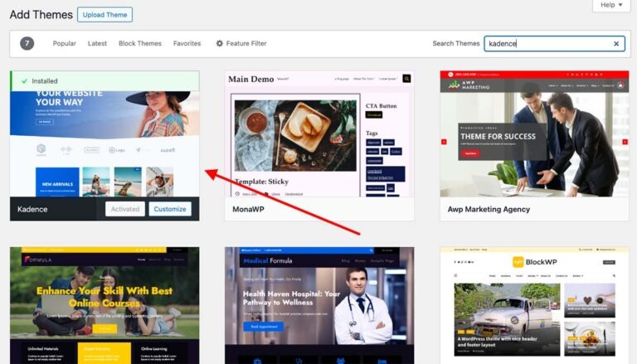Click the Feature Filter gear icon
The width and height of the screenshot is (637, 364).
[x=220, y=44]
